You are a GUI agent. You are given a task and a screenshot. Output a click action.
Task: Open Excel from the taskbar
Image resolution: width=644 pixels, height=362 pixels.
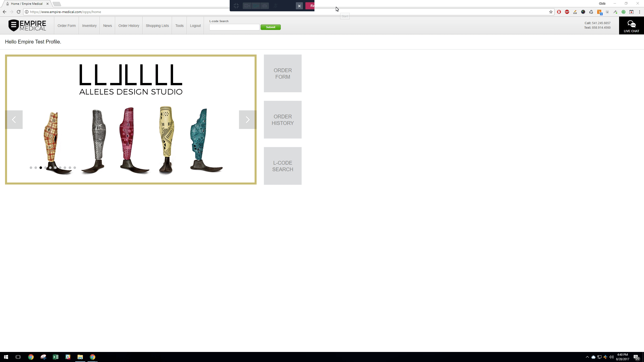click(56, 357)
